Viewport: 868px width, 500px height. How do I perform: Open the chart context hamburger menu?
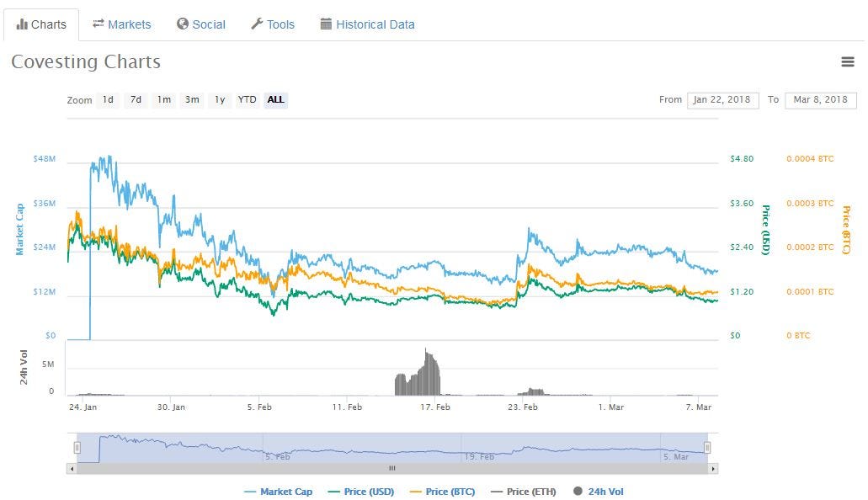click(x=848, y=62)
